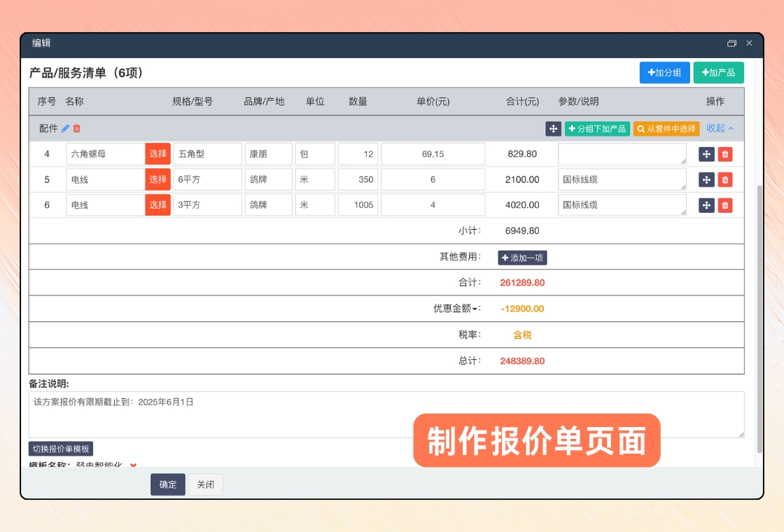Viewport: 784px width, 532px height.
Task: Click the 加产品 button
Action: click(718, 73)
